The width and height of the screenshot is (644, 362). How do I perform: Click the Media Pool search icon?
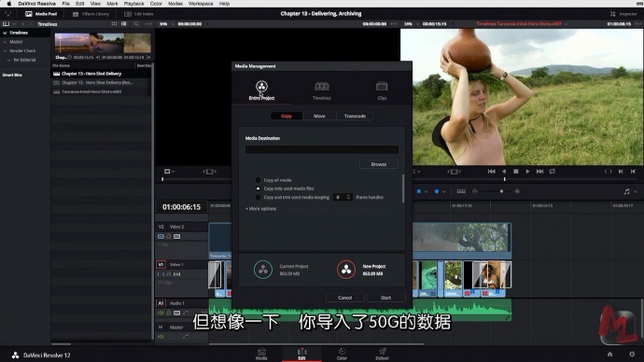click(136, 24)
